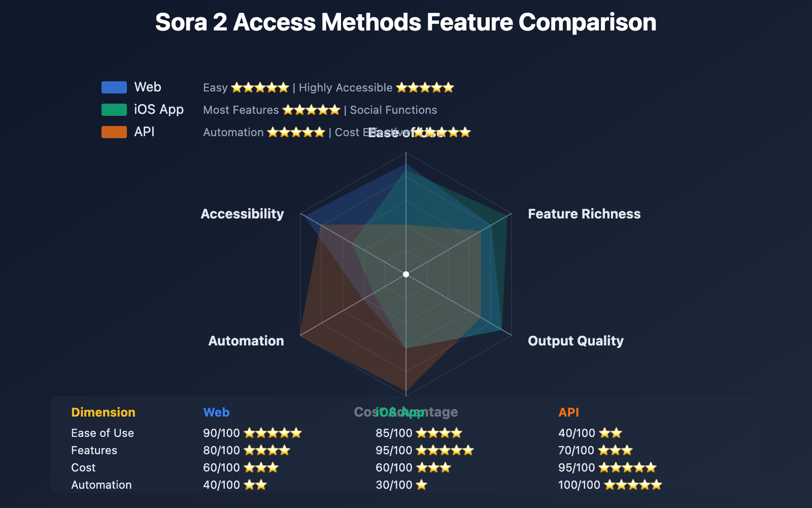Image resolution: width=812 pixels, height=508 pixels.
Task: Click the "Social Functions" text in the legend
Action: pyautogui.click(x=393, y=110)
